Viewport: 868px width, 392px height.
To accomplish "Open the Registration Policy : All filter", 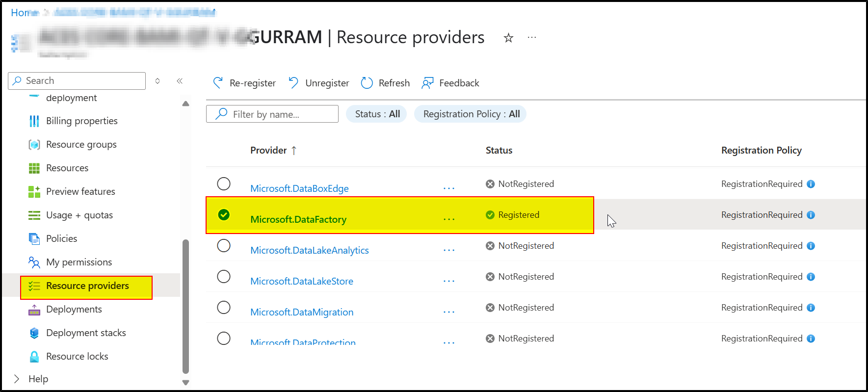I will 471,114.
